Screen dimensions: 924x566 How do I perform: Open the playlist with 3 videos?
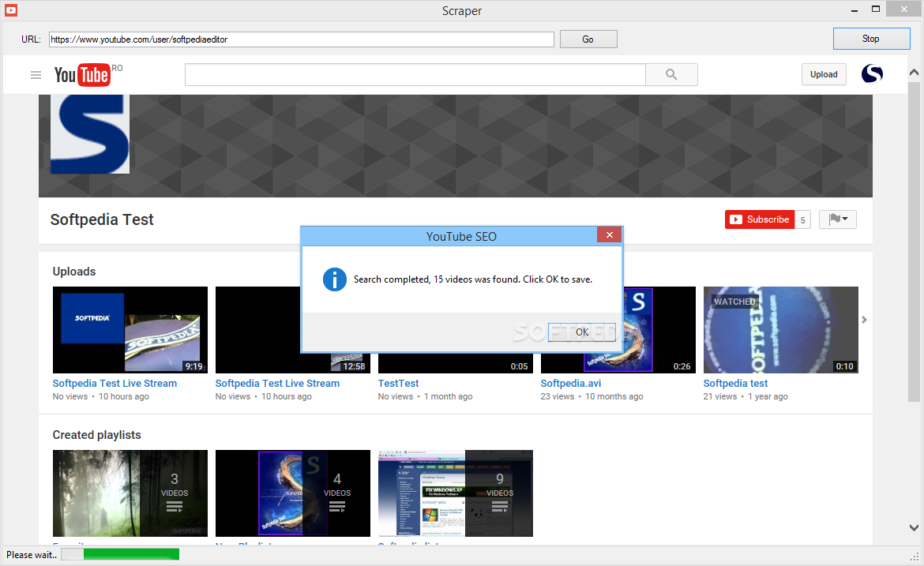tap(130, 493)
